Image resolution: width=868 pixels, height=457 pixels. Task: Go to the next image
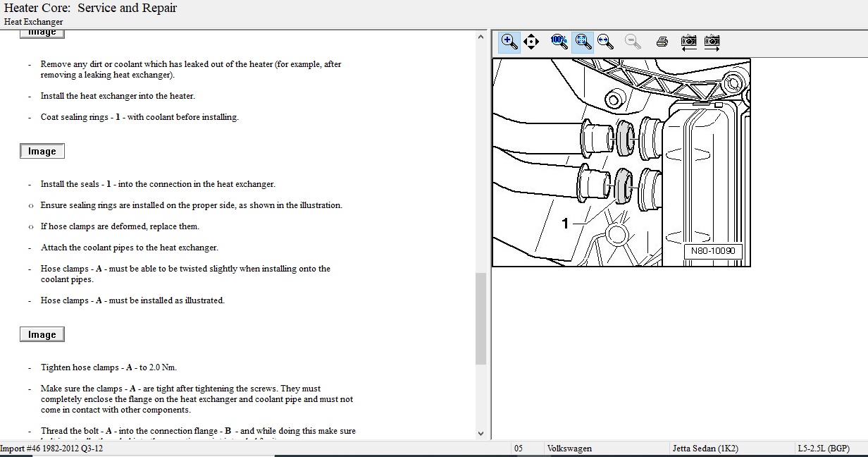pyautogui.click(x=712, y=42)
